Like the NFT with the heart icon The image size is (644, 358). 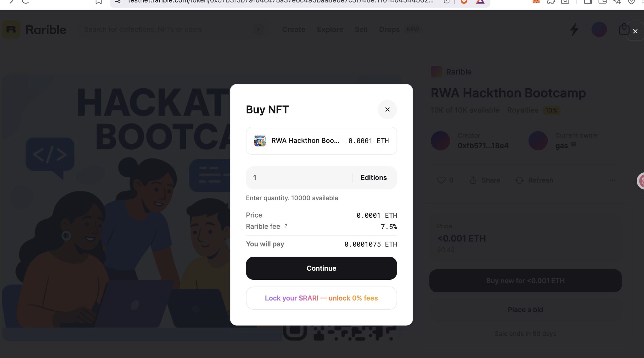pos(441,180)
